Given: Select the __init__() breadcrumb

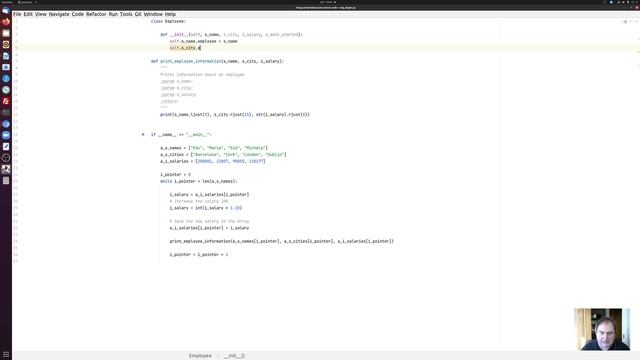Looking at the screenshot, I should pos(234,356).
